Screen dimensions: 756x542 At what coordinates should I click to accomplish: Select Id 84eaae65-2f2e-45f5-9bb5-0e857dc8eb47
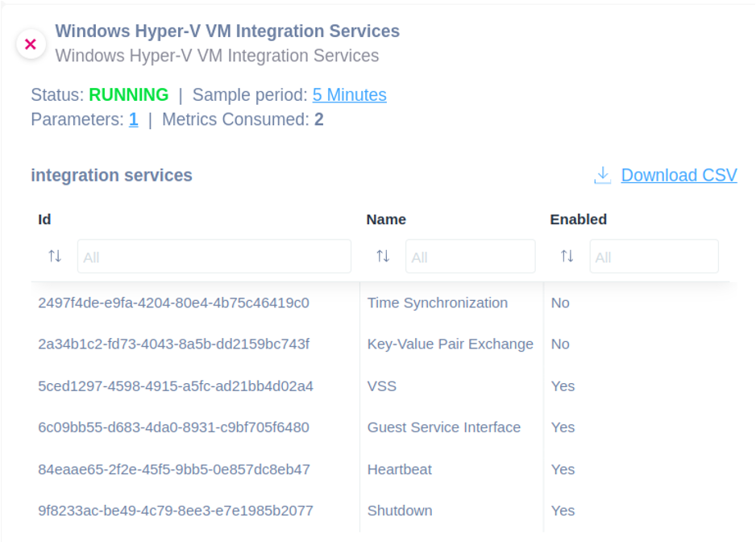(174, 469)
